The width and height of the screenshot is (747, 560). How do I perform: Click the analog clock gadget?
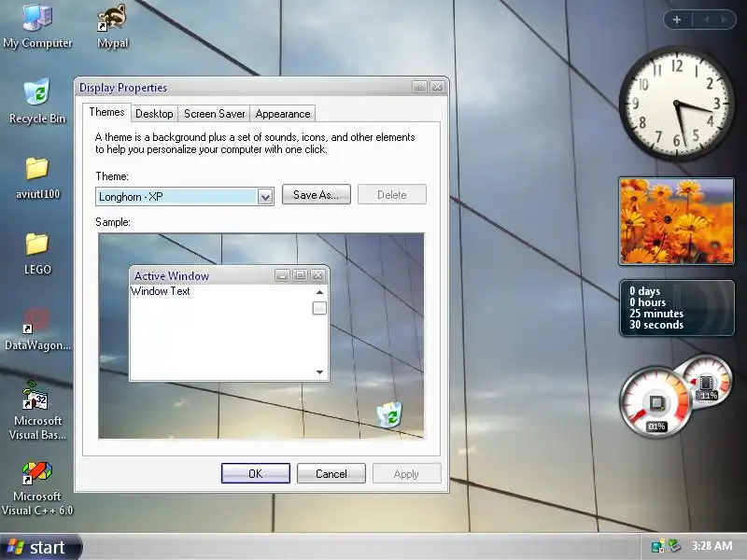pyautogui.click(x=676, y=103)
